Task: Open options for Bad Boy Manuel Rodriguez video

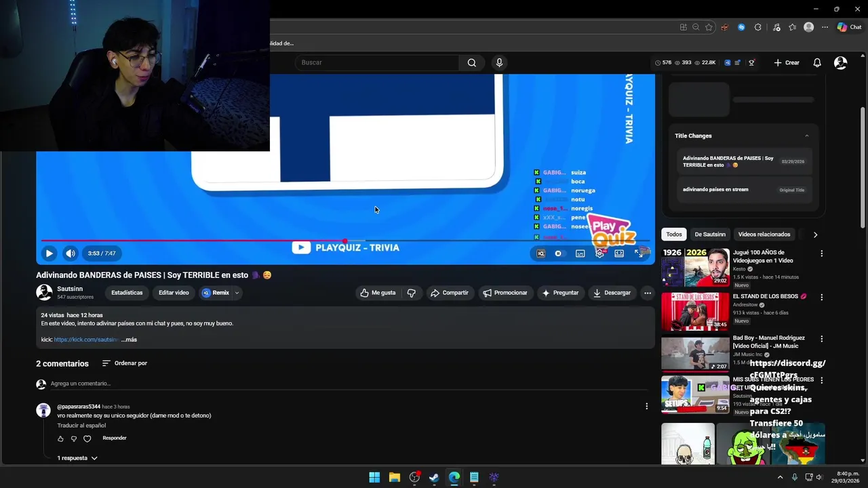Action: (x=822, y=339)
